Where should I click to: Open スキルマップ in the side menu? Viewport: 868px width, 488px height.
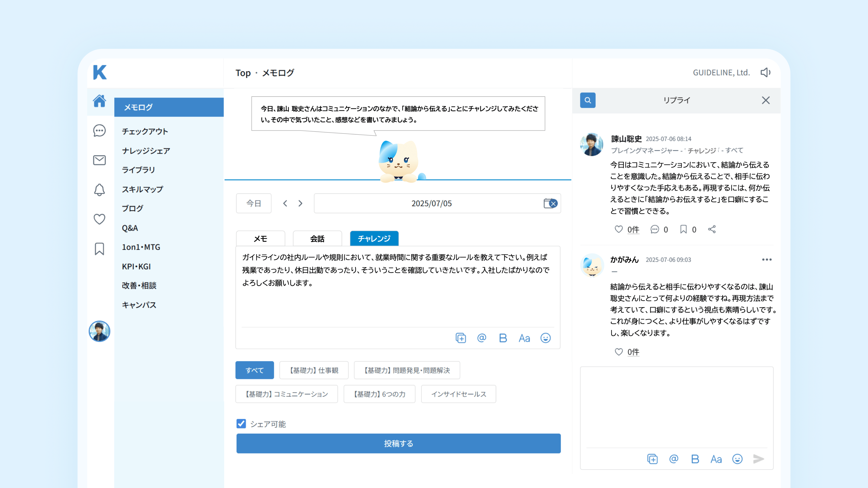(x=142, y=189)
